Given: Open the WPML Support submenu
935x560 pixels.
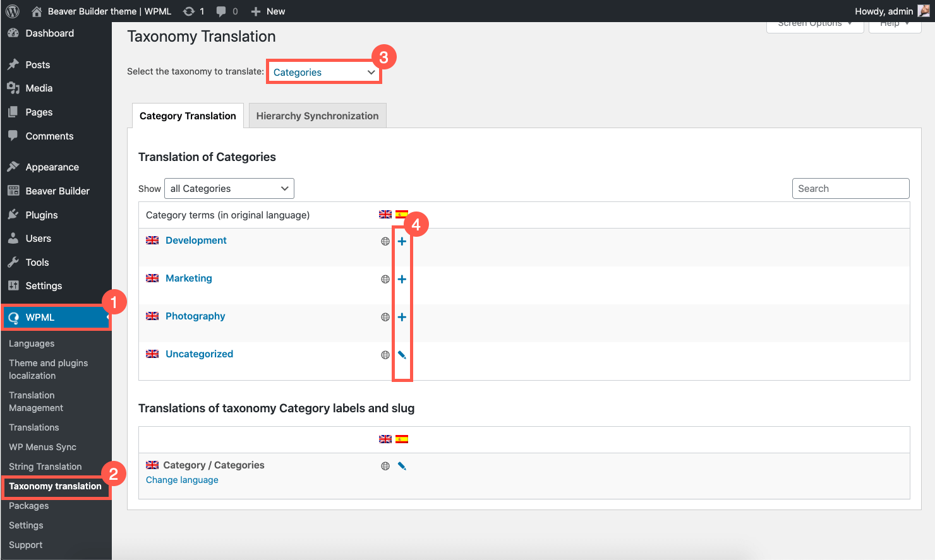Looking at the screenshot, I should [25, 545].
